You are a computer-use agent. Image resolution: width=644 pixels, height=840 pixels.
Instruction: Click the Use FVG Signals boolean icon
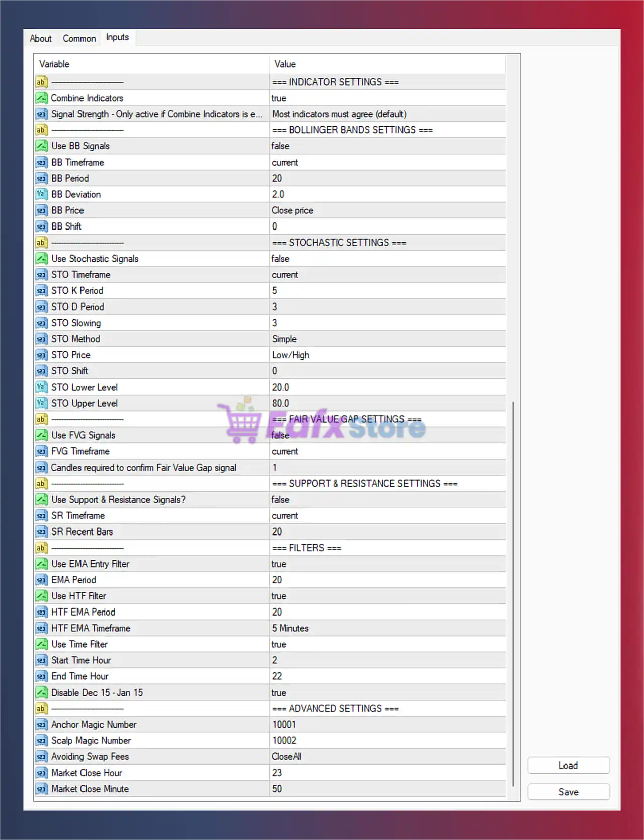[42, 435]
